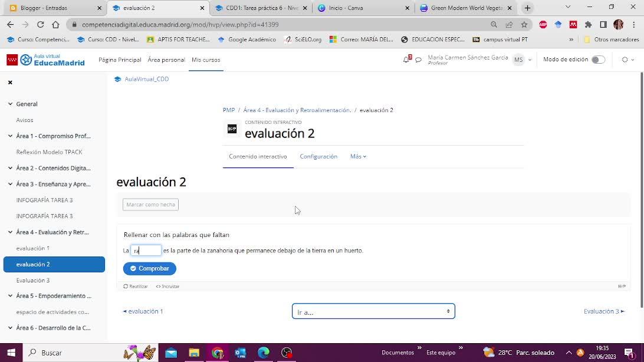Open Área 4 - Evaluación y Retroalimentación breadcrumb
This screenshot has width=644, height=362.
(297, 110)
